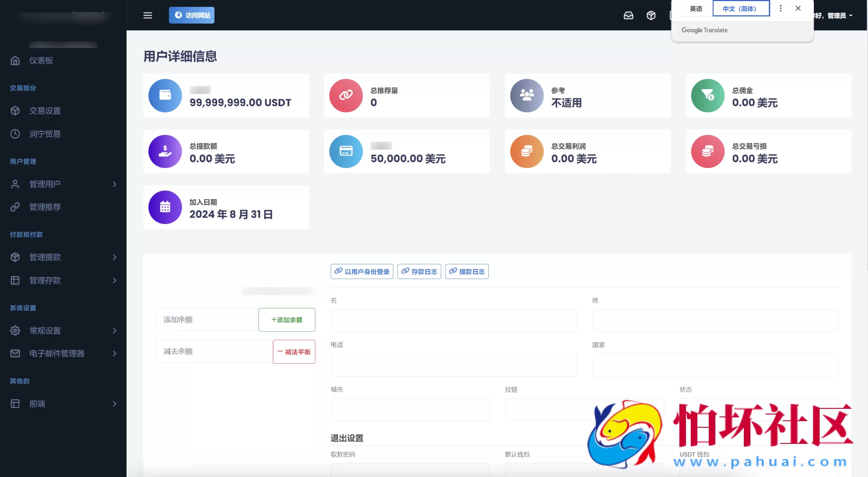
Task: Expand the 管理用户 sidebar section
Action: click(x=114, y=184)
